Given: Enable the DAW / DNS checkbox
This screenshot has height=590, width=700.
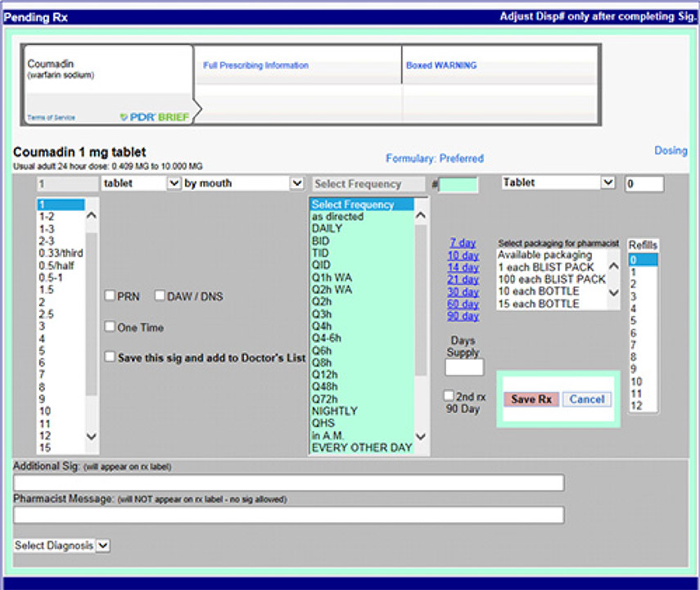Looking at the screenshot, I should pos(160,295).
